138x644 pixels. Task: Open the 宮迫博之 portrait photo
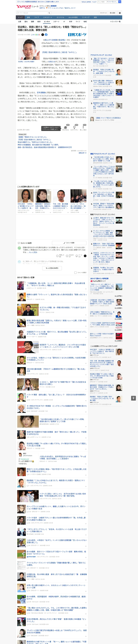(29, 49)
